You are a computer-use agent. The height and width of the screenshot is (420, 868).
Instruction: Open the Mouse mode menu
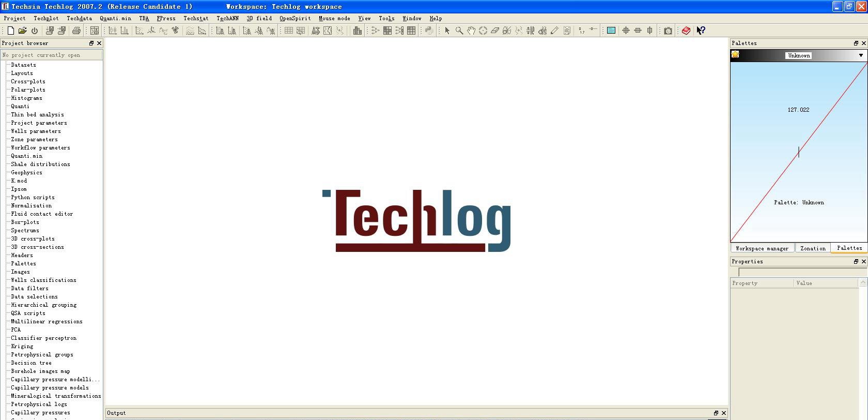tap(334, 18)
